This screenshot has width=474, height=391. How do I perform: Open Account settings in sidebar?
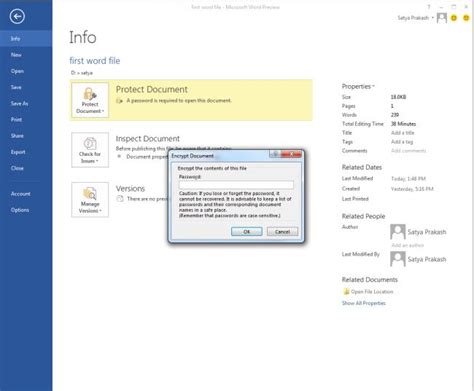click(x=26, y=194)
